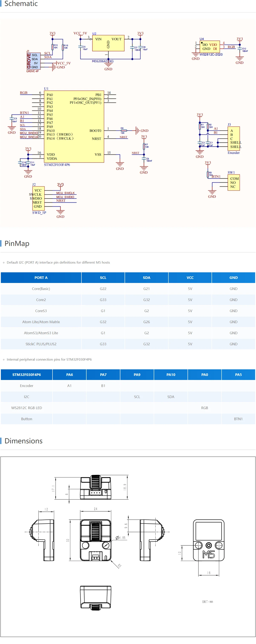Screen dimensions: 256x644
Task: Click the StickC PLUS/PLUS2 row label
Action: pyautogui.click(x=41, y=344)
